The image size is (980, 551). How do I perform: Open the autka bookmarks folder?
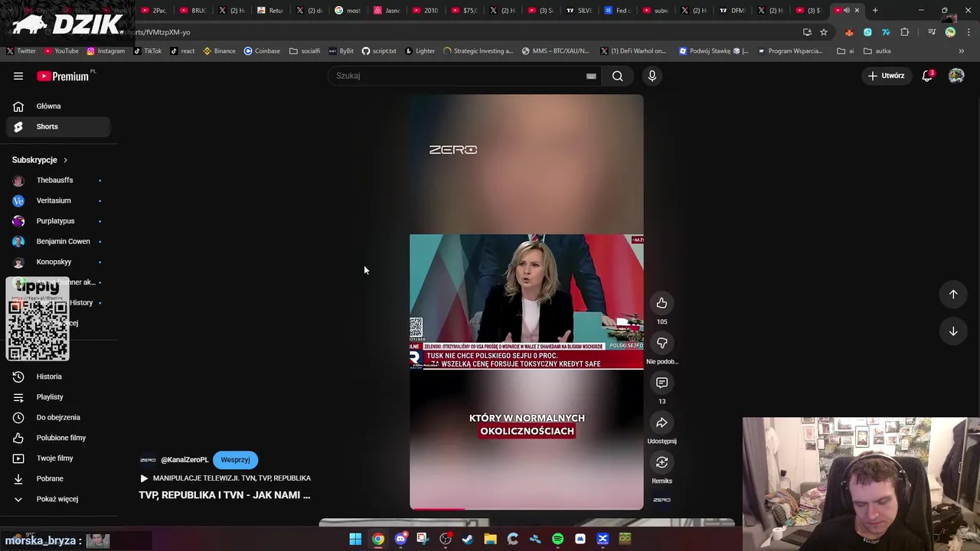point(877,51)
